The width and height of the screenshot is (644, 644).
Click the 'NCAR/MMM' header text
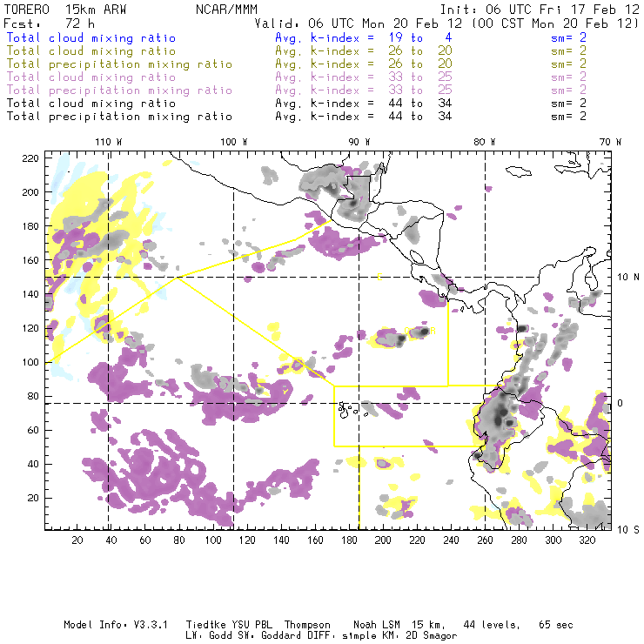tap(227, 10)
